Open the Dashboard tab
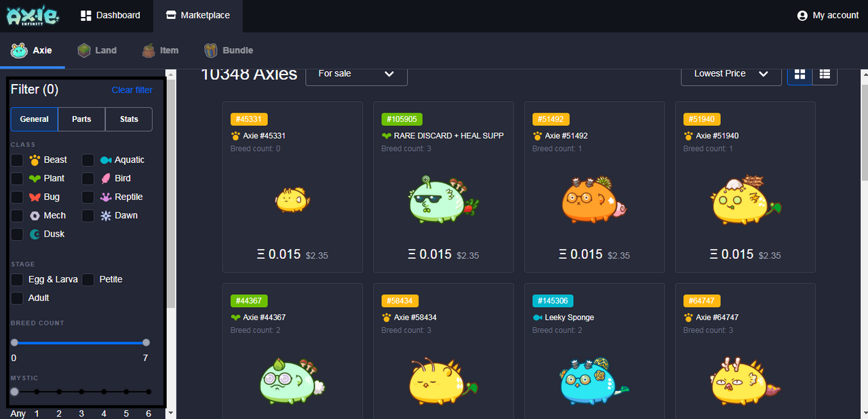The image size is (868, 419). tap(111, 16)
